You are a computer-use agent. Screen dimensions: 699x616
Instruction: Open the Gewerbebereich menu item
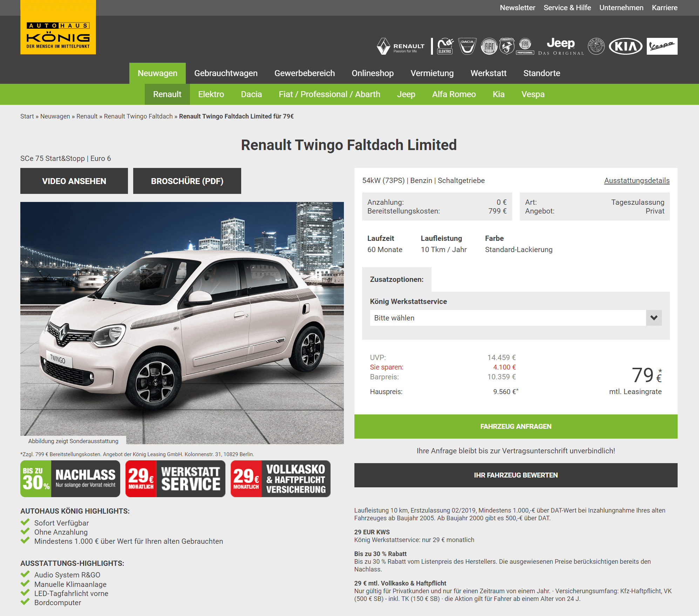pos(305,73)
